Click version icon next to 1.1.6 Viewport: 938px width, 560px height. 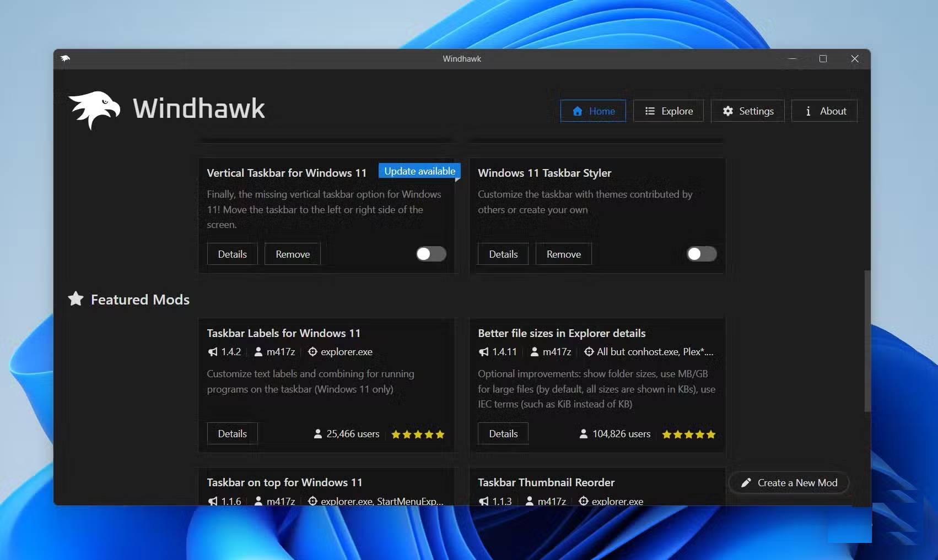click(213, 501)
